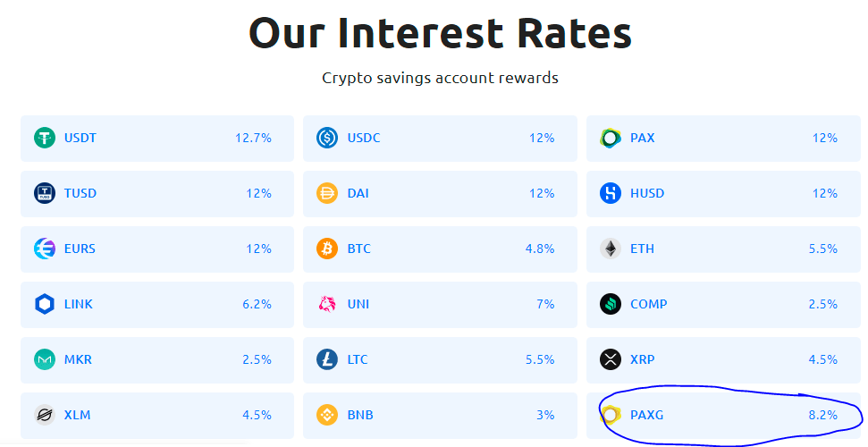Click the pink Uniswap unicorn icon
The height and width of the screenshot is (447, 868).
(327, 304)
